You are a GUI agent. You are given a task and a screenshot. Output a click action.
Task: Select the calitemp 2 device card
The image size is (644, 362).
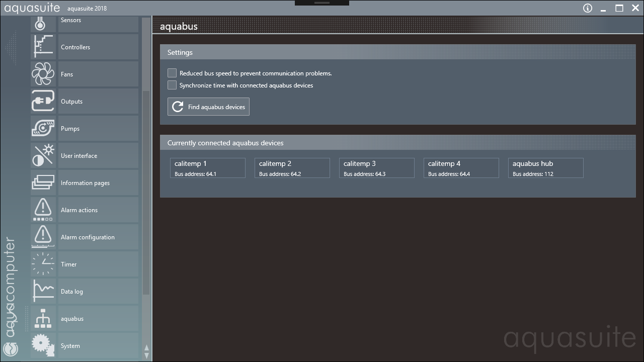tap(292, 168)
